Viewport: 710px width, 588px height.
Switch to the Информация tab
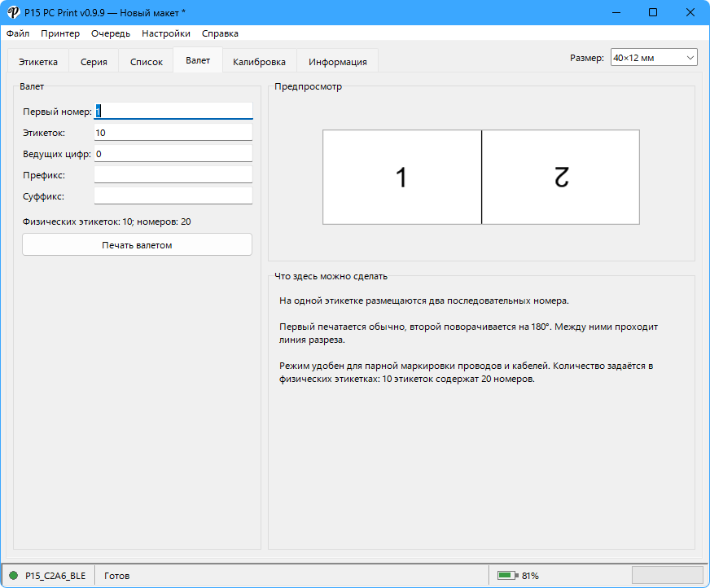[338, 62]
